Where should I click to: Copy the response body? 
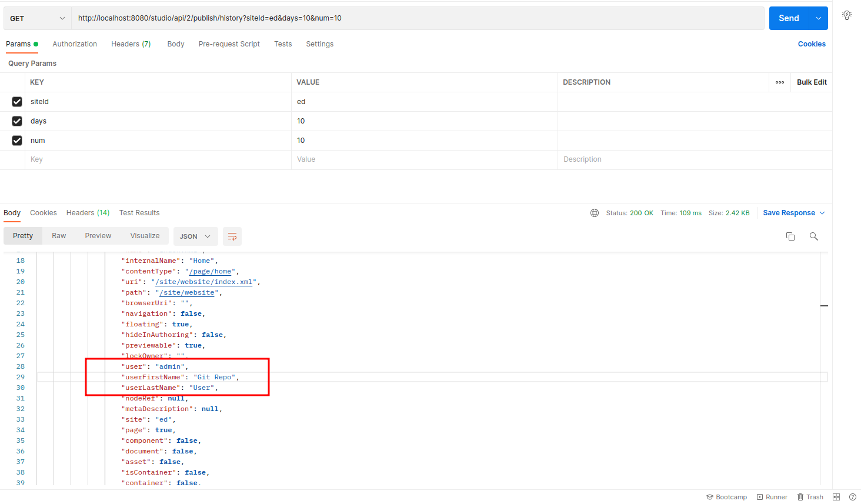tap(790, 236)
